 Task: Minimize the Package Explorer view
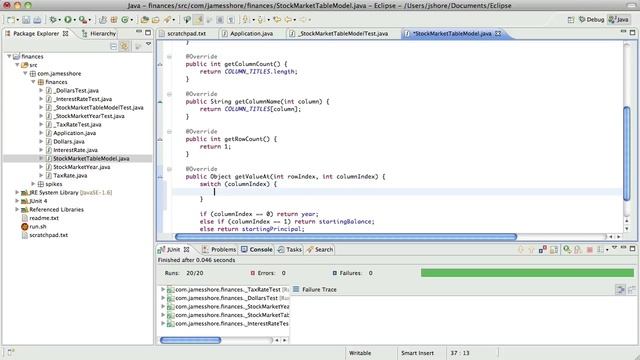139,32
